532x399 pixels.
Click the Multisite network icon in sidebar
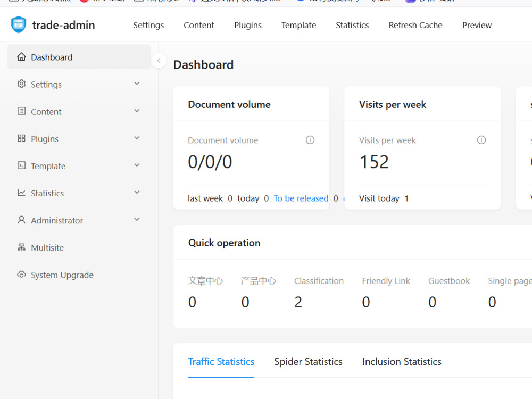coord(21,247)
